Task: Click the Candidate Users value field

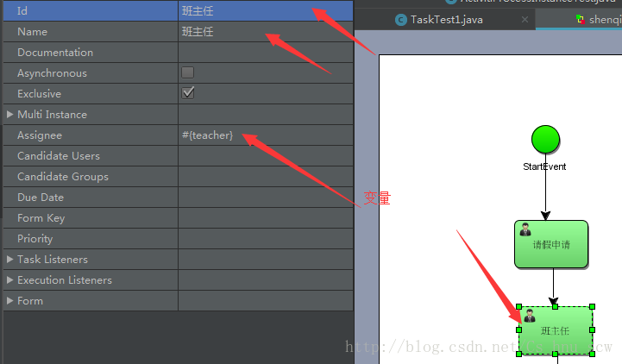Action: pyautogui.click(x=266, y=156)
